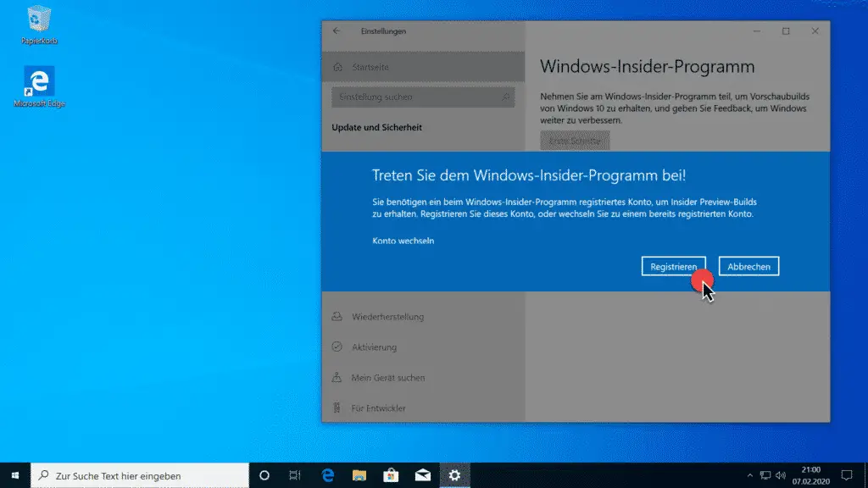Click the network tray icon
The height and width of the screenshot is (488, 868).
click(765, 475)
